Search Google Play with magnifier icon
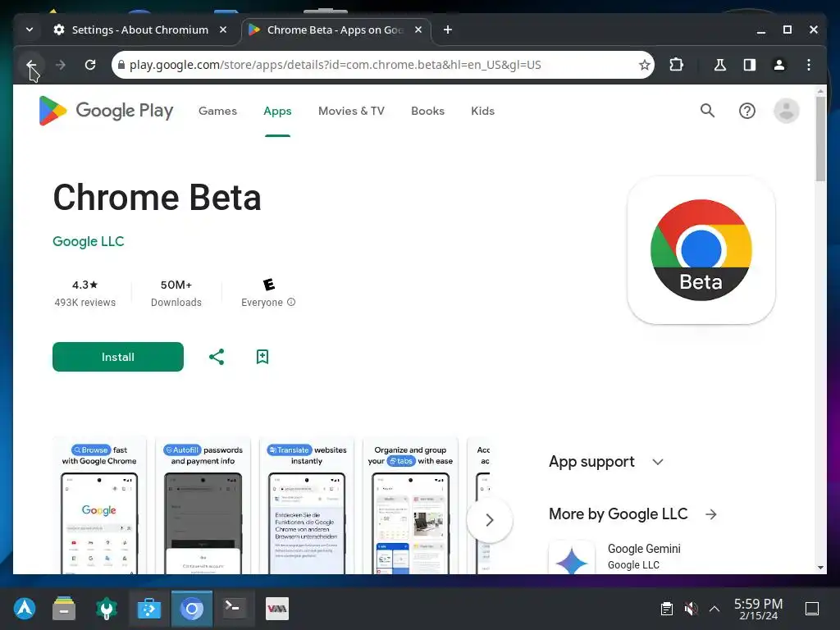Image resolution: width=840 pixels, height=630 pixels. pos(708,111)
